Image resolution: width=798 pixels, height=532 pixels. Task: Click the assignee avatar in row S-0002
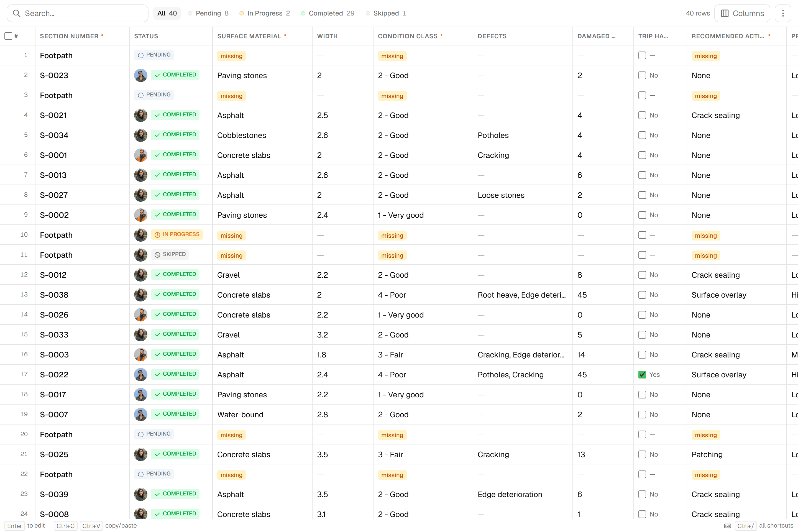[x=140, y=215]
